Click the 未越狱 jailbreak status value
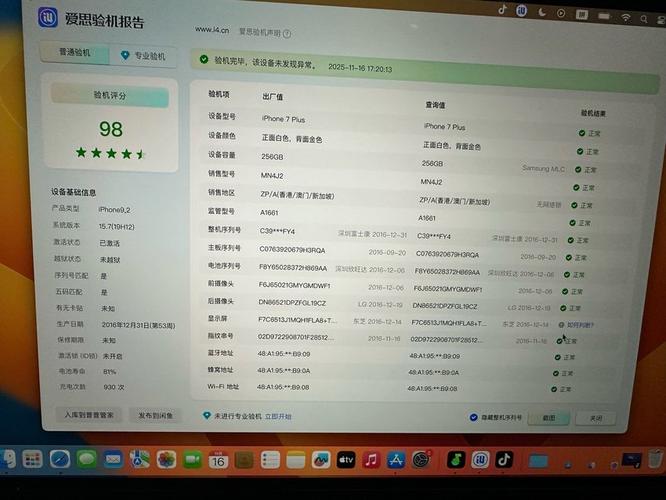This screenshot has width=666, height=500. (x=110, y=260)
